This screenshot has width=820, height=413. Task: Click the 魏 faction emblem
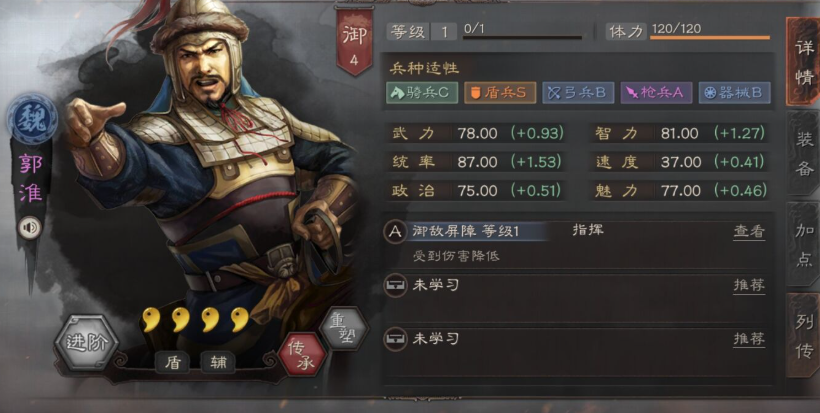click(32, 120)
